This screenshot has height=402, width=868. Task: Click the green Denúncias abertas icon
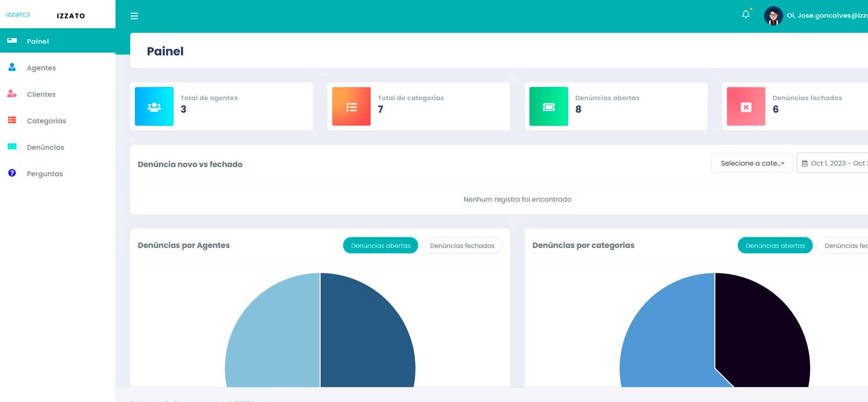coord(548,107)
